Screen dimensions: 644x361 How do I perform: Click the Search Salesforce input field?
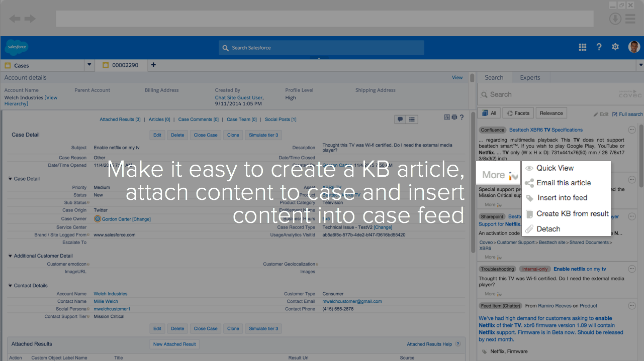tap(321, 48)
